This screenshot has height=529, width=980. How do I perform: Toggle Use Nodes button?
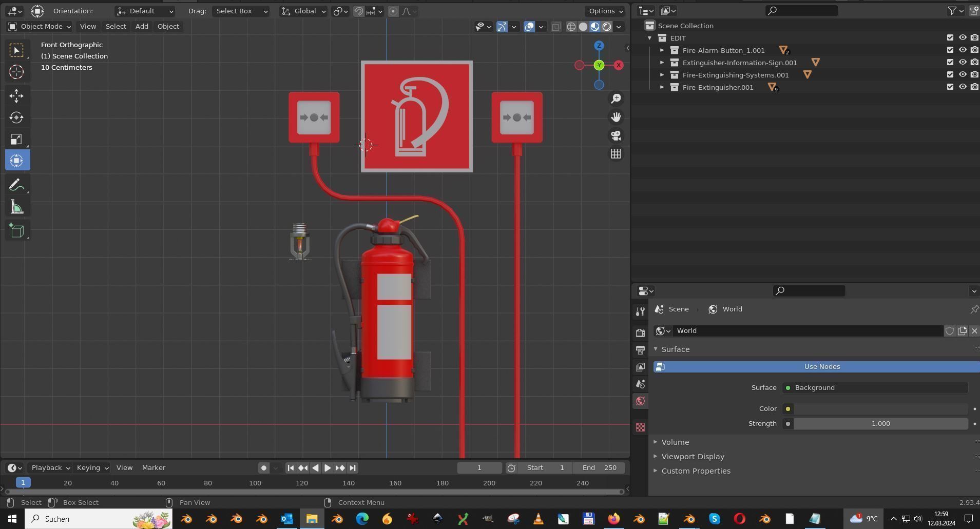(816, 367)
